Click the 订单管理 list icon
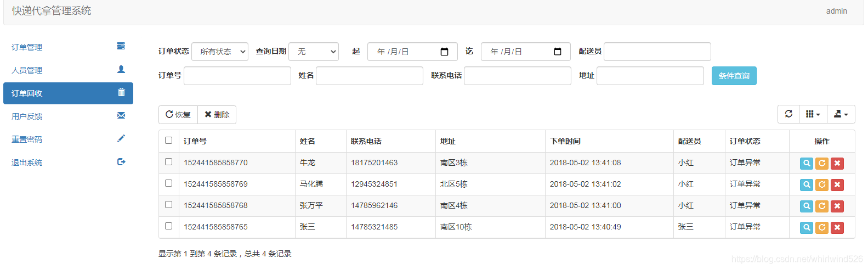This screenshot has height=269, width=868. pos(121,46)
